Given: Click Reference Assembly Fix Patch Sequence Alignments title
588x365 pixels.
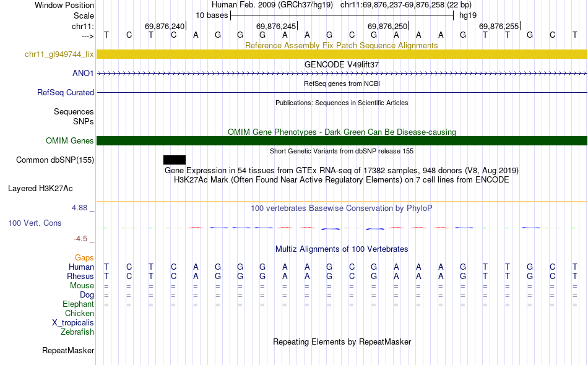Looking at the screenshot, I should [341, 45].
